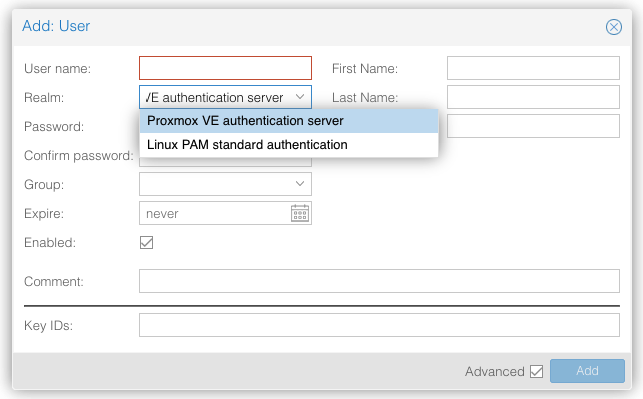
Task: Expand the Group dropdown chevron
Action: (x=300, y=184)
